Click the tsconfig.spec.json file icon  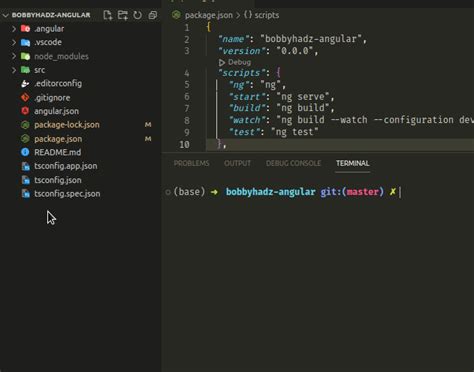[x=26, y=194]
